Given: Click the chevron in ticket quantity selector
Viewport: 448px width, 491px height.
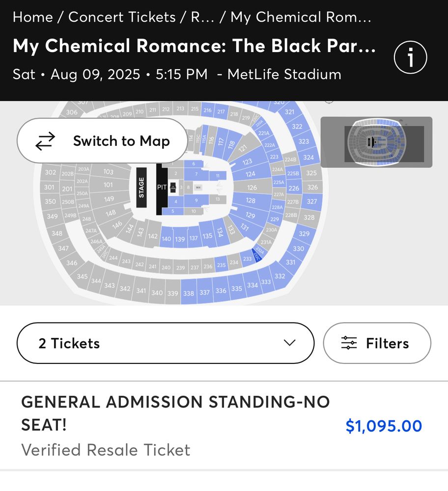Looking at the screenshot, I should 289,343.
